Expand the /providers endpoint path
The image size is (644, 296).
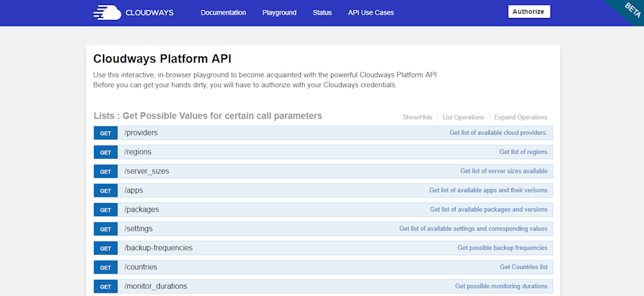coord(141,133)
